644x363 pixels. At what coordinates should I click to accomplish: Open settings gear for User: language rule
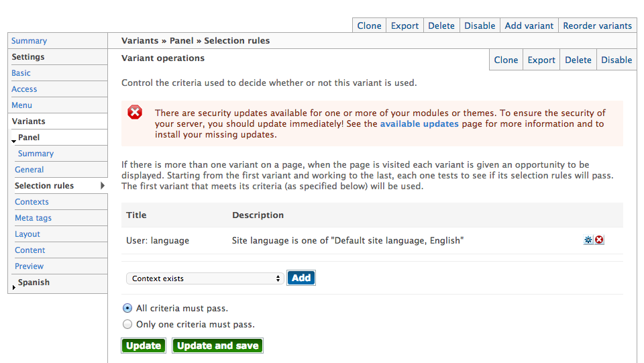[x=588, y=240]
